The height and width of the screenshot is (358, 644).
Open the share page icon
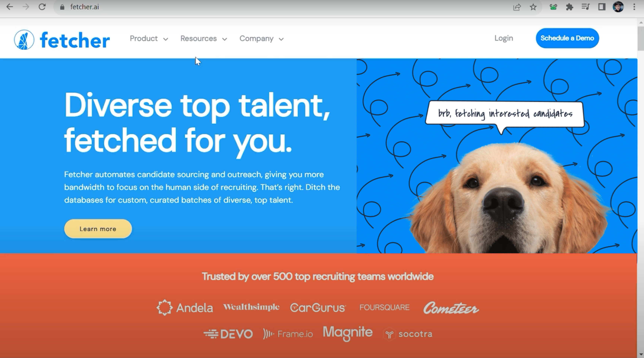click(517, 7)
